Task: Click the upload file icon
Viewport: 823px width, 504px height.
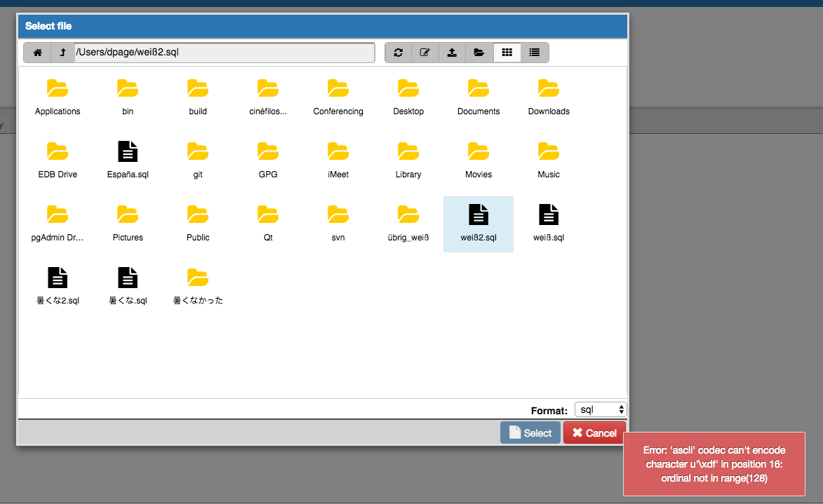Action: [x=453, y=53]
